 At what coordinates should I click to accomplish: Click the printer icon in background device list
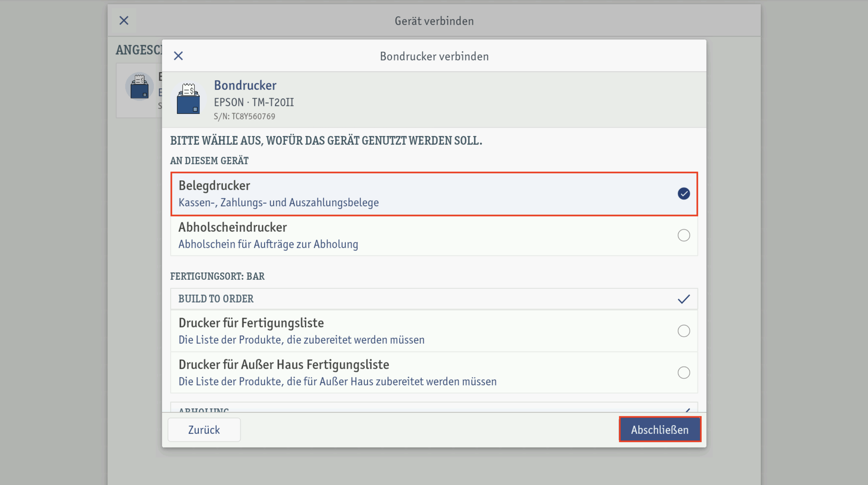point(140,87)
